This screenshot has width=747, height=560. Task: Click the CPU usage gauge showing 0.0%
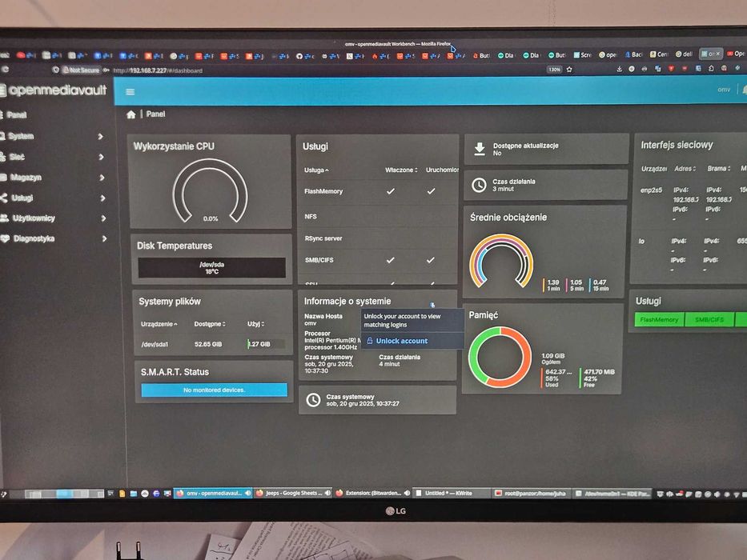click(x=210, y=191)
